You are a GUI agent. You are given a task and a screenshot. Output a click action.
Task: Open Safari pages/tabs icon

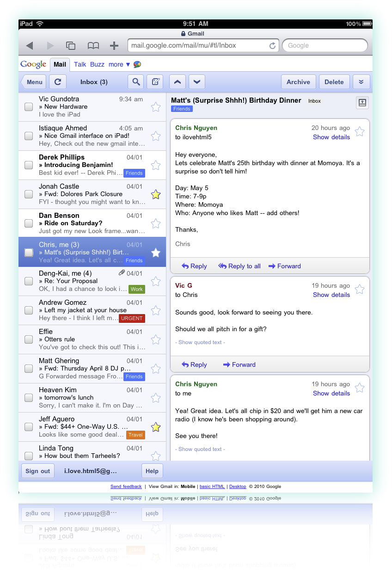(71, 45)
